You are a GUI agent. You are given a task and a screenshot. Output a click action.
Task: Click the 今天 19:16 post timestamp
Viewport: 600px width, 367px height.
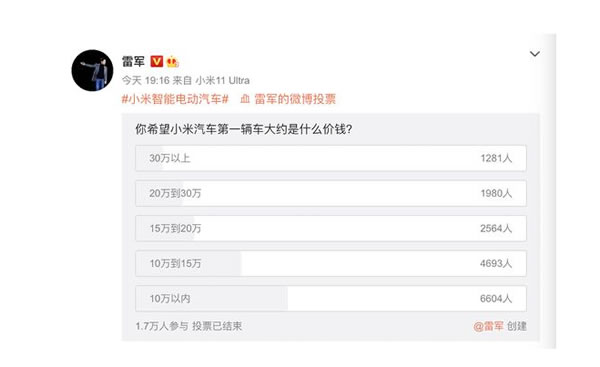pos(145,80)
